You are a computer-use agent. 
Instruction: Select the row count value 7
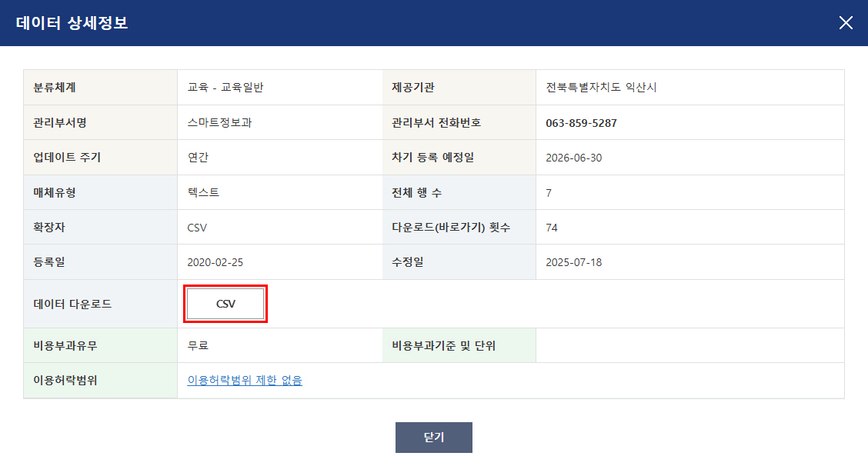pyautogui.click(x=549, y=192)
